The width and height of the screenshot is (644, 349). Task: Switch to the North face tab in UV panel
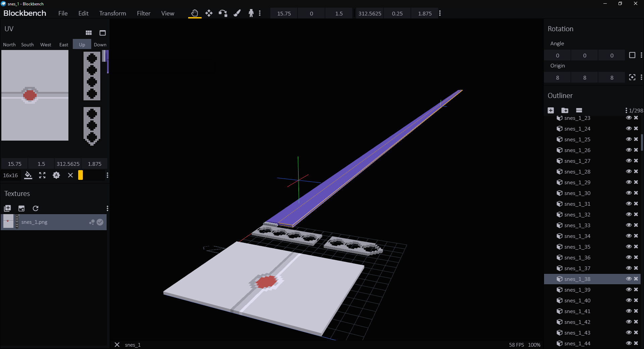9,44
